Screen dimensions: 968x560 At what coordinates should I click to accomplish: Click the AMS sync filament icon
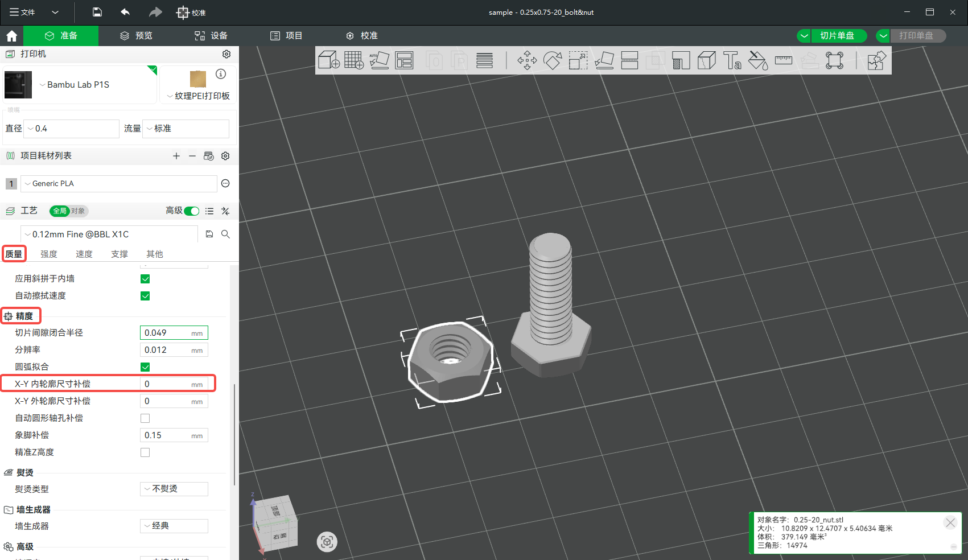pyautogui.click(x=209, y=156)
